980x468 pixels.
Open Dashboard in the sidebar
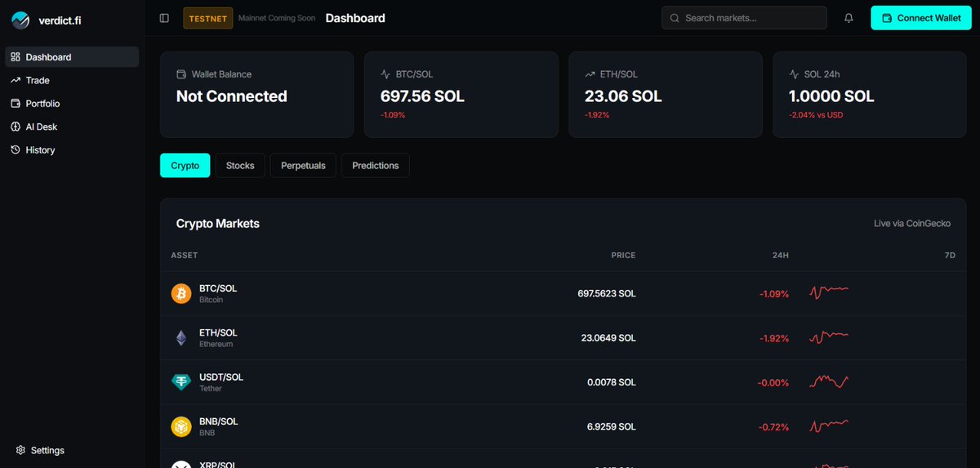click(x=72, y=57)
